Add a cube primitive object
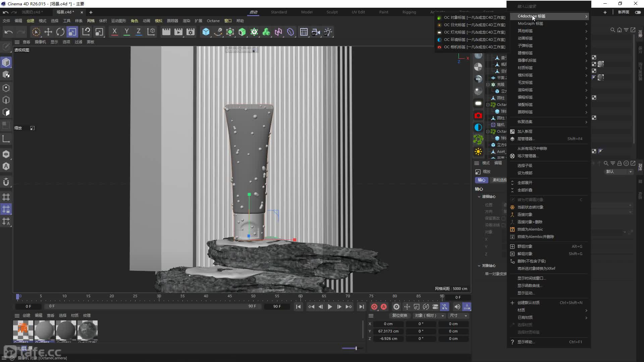The height and width of the screenshot is (362, 644). point(206,32)
